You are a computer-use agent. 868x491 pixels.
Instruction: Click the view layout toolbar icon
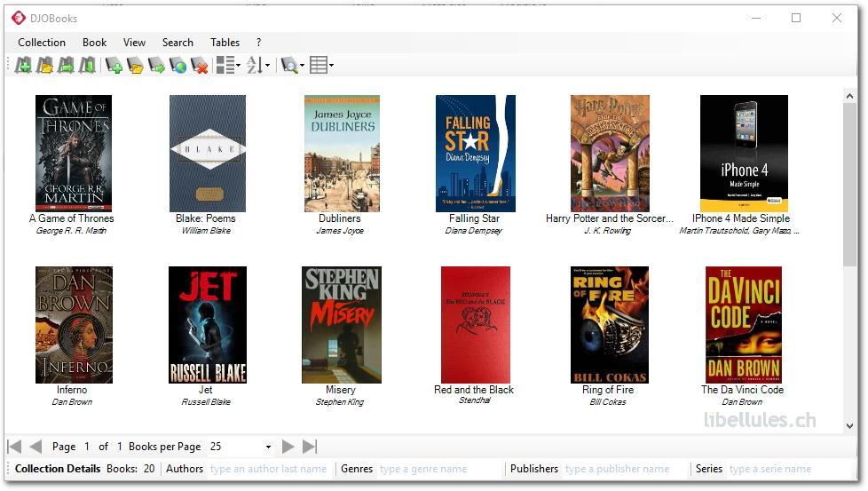tap(225, 66)
